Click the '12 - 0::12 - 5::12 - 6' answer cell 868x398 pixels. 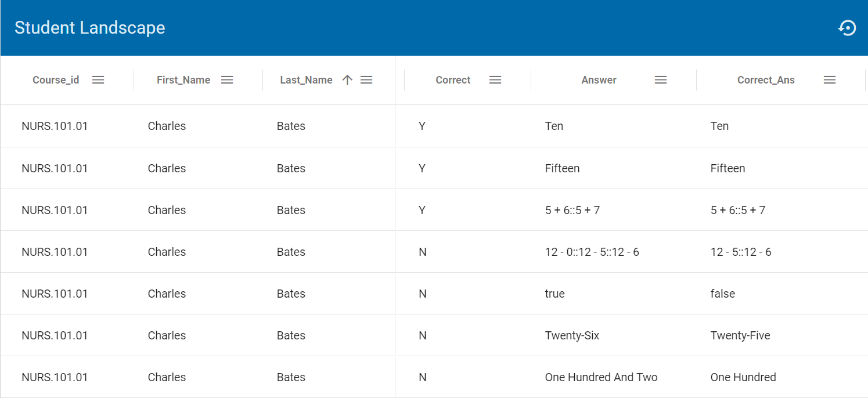[x=592, y=252]
